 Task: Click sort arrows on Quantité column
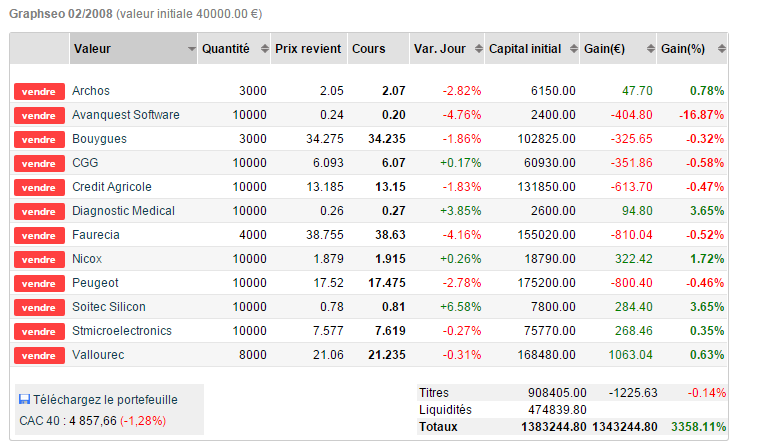click(x=265, y=48)
